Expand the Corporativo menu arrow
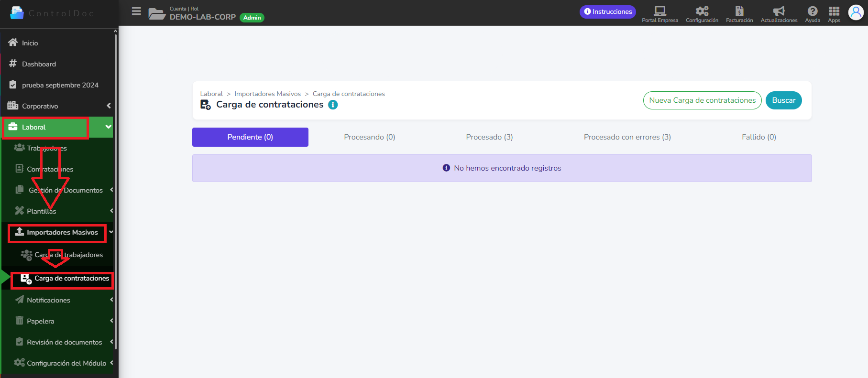 point(109,106)
